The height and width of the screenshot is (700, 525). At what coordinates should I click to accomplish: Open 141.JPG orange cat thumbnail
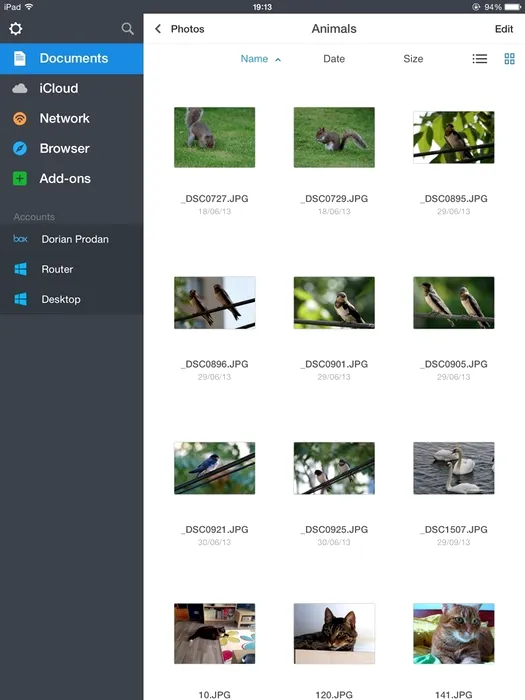point(454,633)
